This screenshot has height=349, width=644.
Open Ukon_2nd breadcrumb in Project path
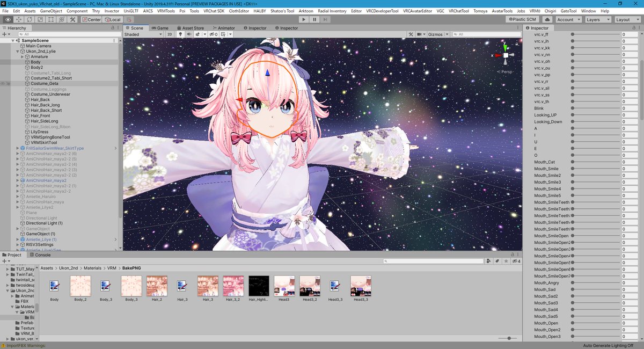[x=69, y=267]
